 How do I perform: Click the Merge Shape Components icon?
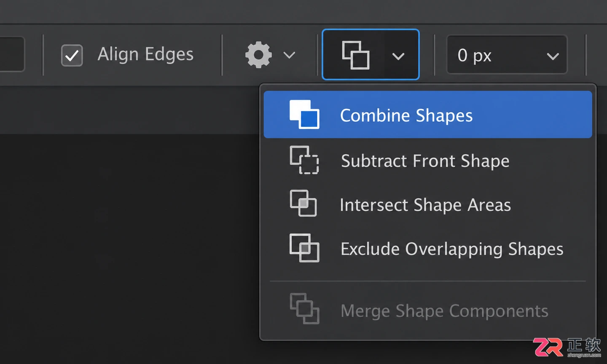coord(304,308)
